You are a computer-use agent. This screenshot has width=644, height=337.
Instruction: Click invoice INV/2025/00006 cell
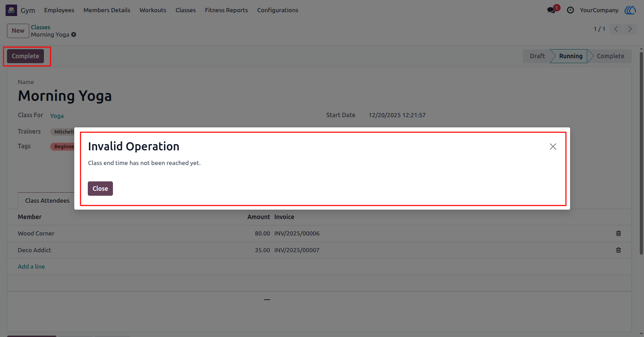(x=297, y=233)
